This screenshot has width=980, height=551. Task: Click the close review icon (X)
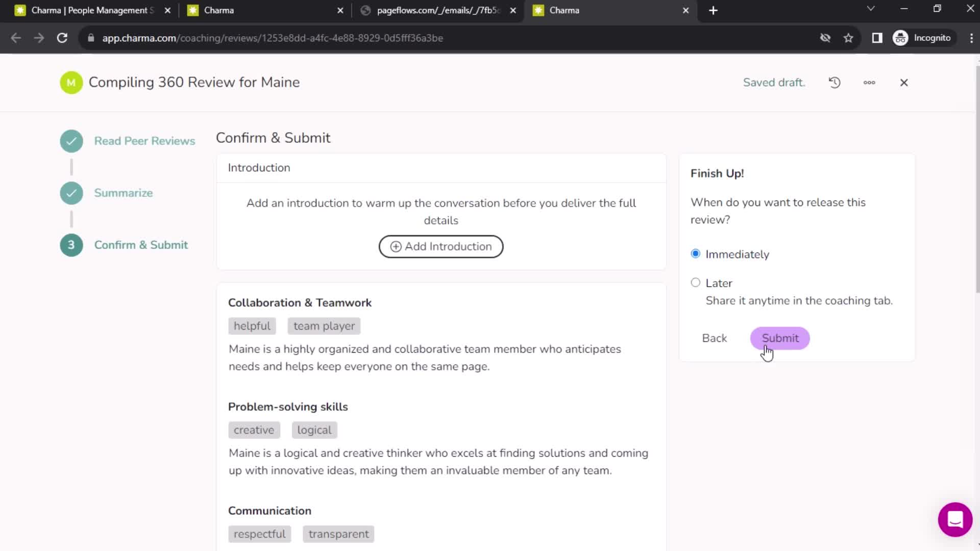(x=903, y=82)
